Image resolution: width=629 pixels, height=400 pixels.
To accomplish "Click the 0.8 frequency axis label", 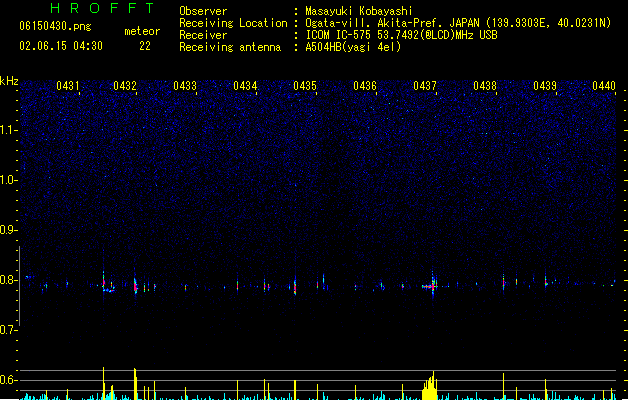I will (8, 280).
